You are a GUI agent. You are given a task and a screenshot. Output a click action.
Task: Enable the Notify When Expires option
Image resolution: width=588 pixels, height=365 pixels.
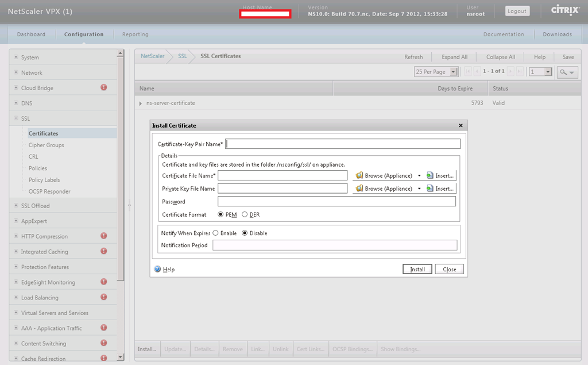point(215,233)
